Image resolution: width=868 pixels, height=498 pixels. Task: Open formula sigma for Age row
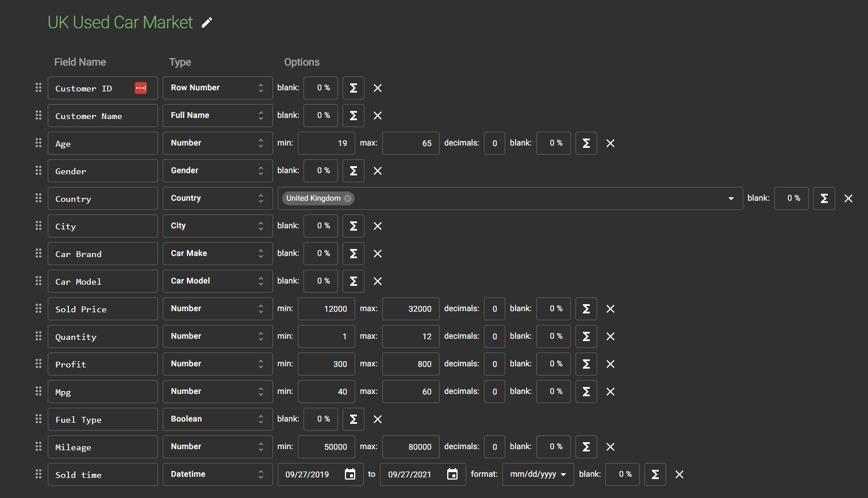(x=586, y=143)
